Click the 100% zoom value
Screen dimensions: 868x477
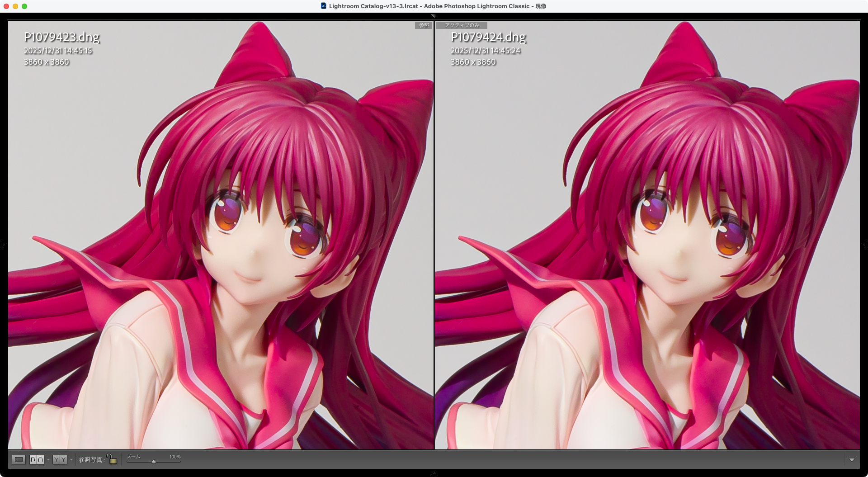tap(175, 457)
